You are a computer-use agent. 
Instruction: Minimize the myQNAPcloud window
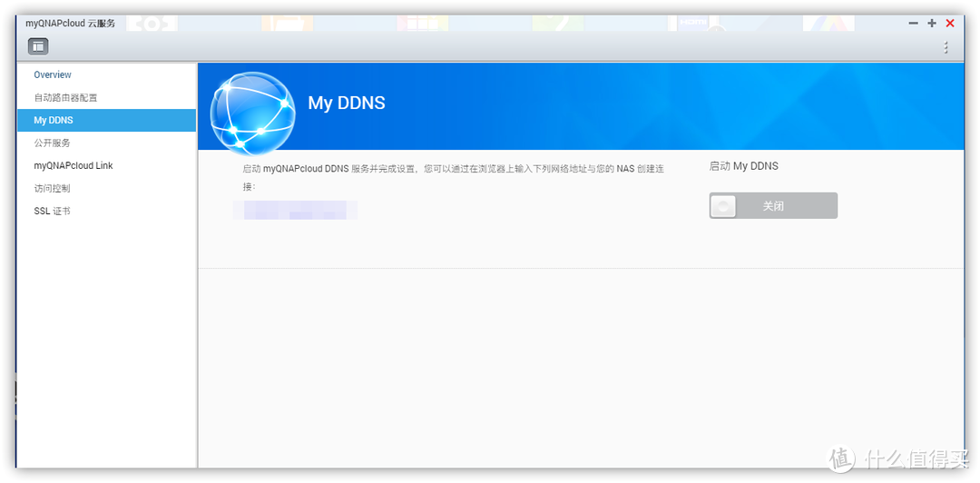(913, 23)
